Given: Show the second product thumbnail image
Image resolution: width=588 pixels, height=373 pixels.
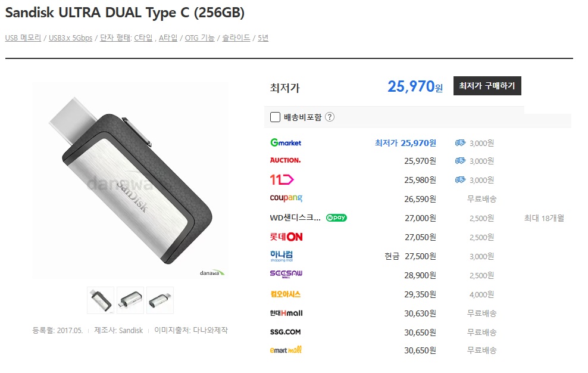Looking at the screenshot, I should pyautogui.click(x=130, y=300).
